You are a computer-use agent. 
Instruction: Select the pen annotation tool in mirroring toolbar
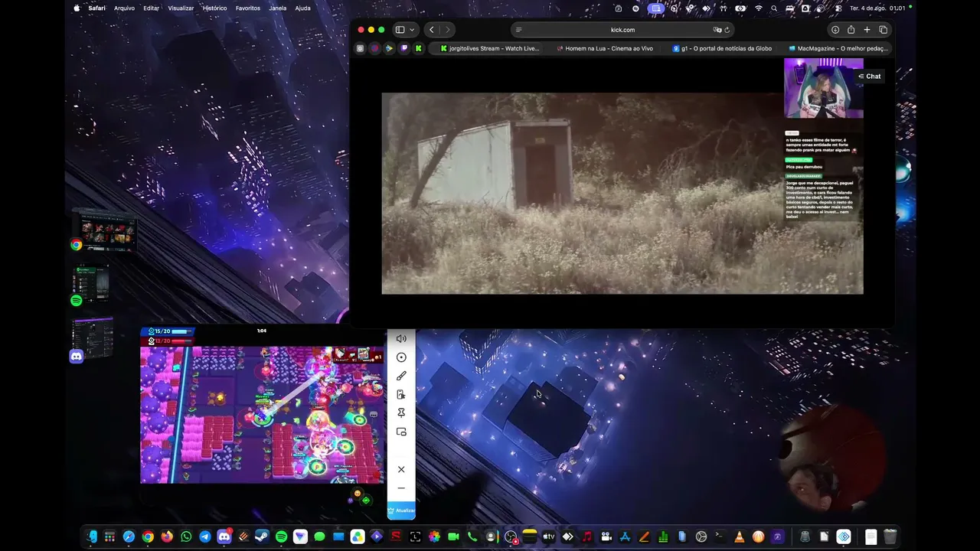(x=401, y=376)
